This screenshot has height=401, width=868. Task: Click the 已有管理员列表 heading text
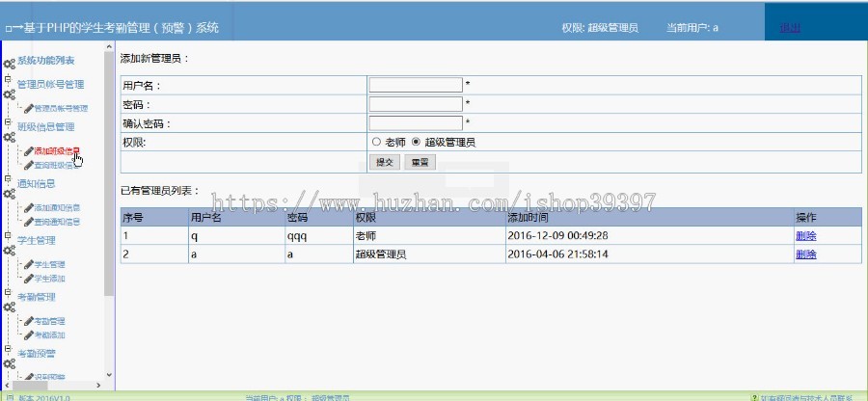(160, 191)
